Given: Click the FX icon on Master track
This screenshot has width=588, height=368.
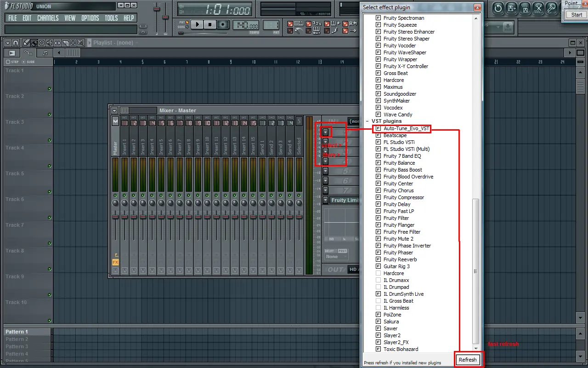Looking at the screenshot, I should coord(115,262).
